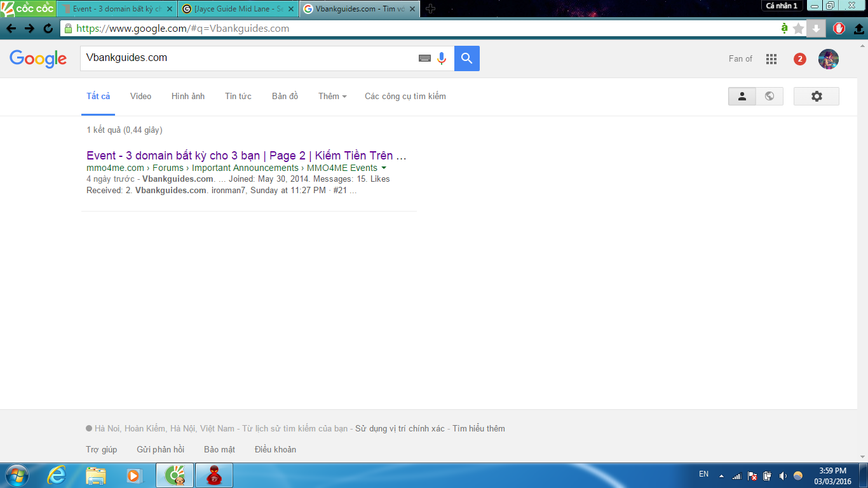868x488 pixels.
Task: Click the browser forward arrow
Action: pyautogui.click(x=29, y=29)
